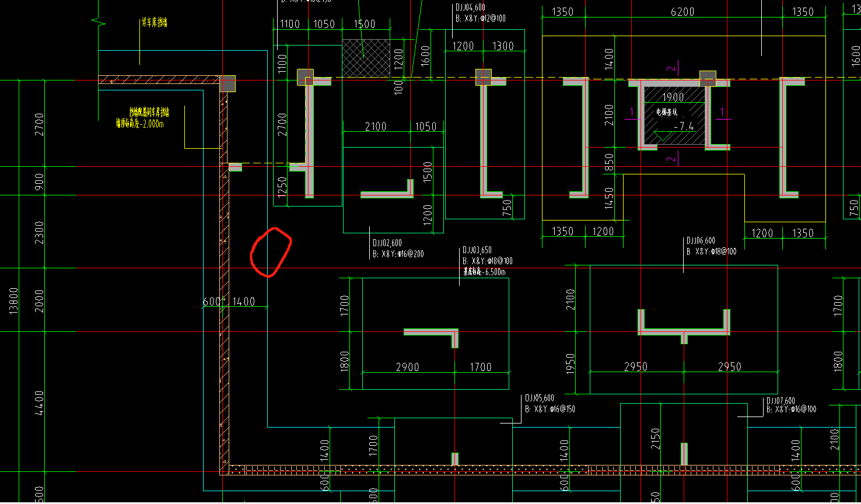
Task: Select the 1950 vertical dimension
Action: pyautogui.click(x=570, y=363)
